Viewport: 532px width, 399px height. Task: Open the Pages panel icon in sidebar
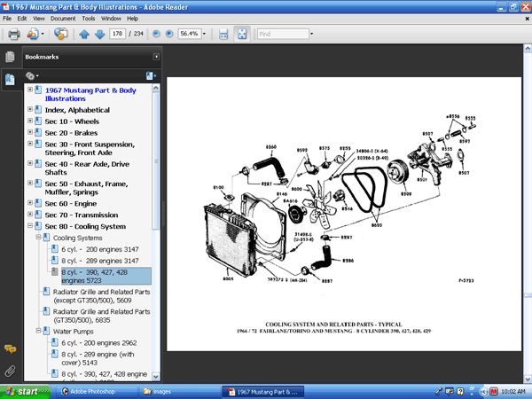(x=10, y=57)
